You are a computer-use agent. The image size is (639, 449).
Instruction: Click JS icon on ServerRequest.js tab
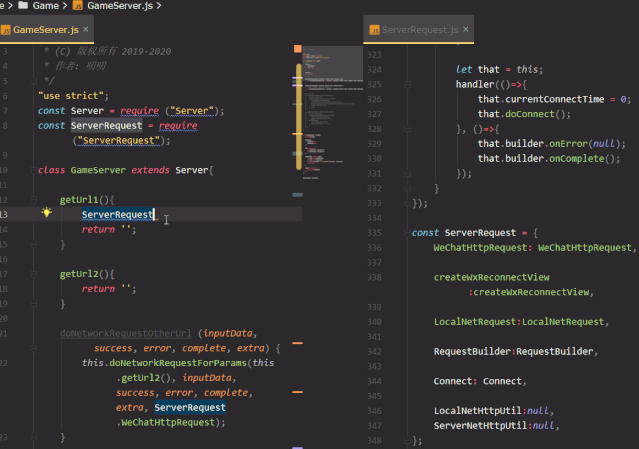click(374, 31)
